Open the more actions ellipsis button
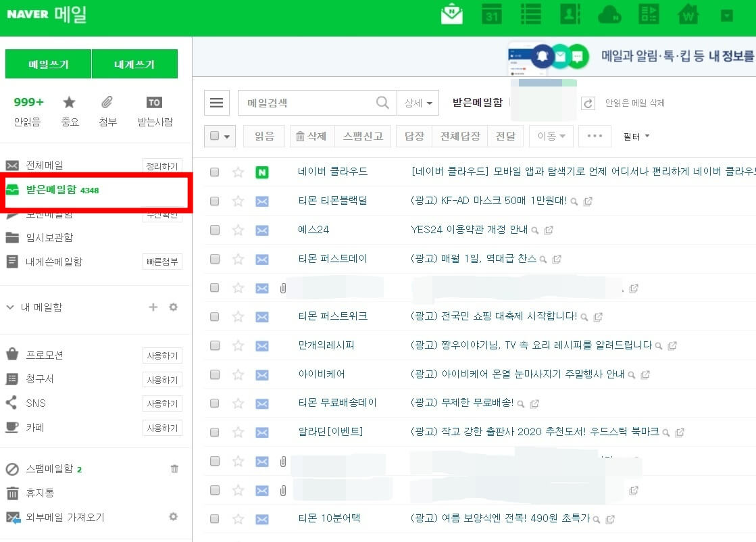Screen dimensions: 756x542 click(x=595, y=137)
